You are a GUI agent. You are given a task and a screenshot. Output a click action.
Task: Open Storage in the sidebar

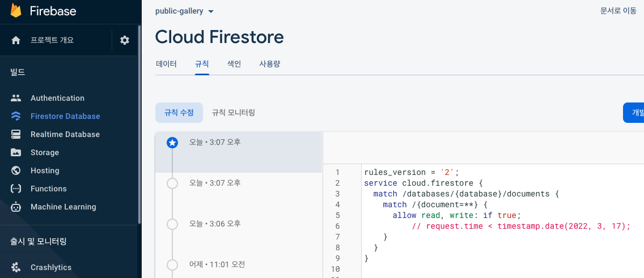[45, 152]
